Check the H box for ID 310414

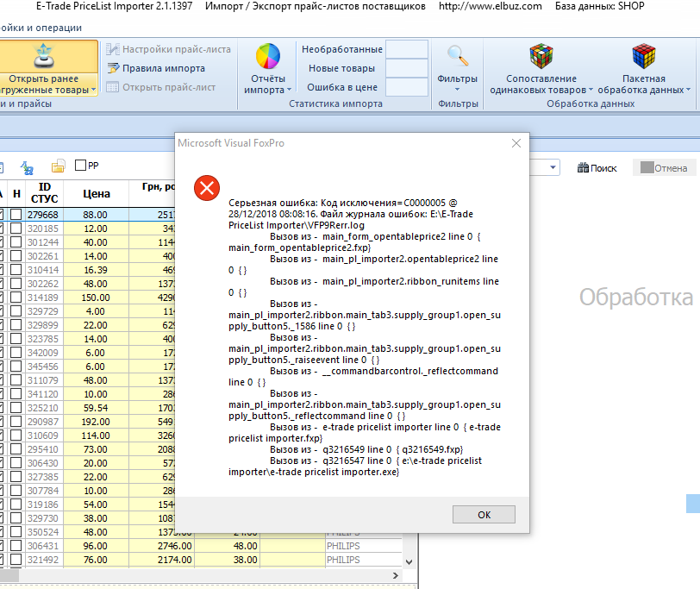click(x=16, y=270)
